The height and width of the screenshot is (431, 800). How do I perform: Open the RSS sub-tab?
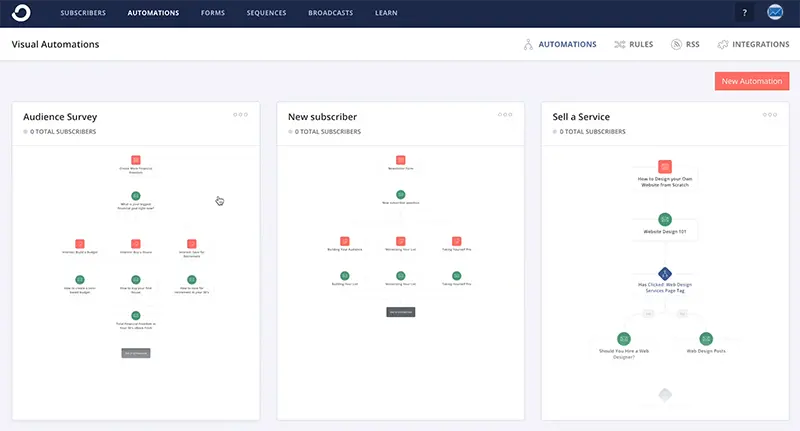[x=685, y=44]
